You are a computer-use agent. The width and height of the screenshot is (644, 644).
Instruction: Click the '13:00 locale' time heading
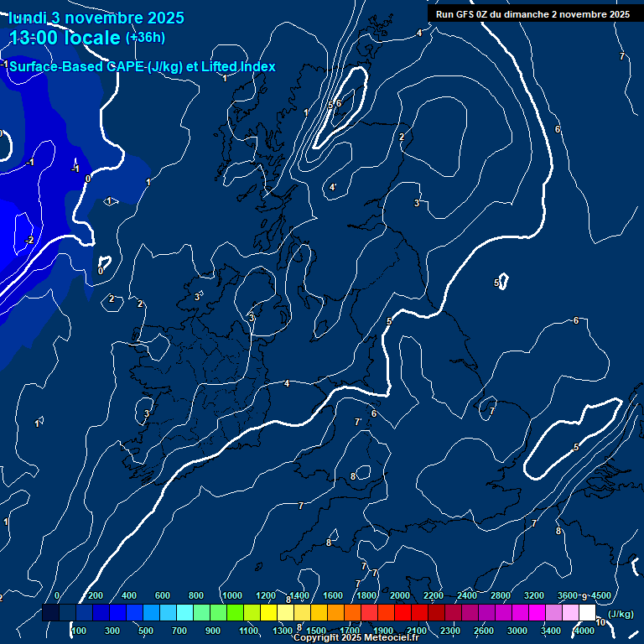[x=65, y=38]
